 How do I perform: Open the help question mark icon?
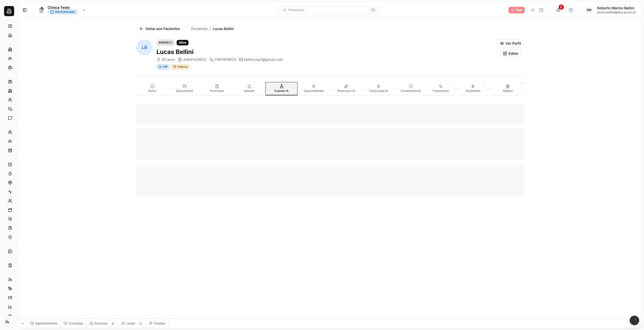pyautogui.click(x=571, y=10)
